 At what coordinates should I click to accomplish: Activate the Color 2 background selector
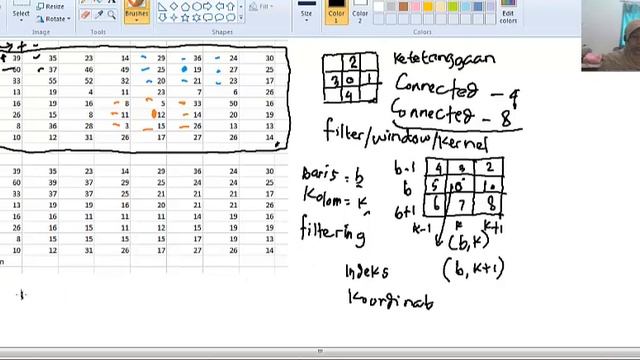[360, 12]
